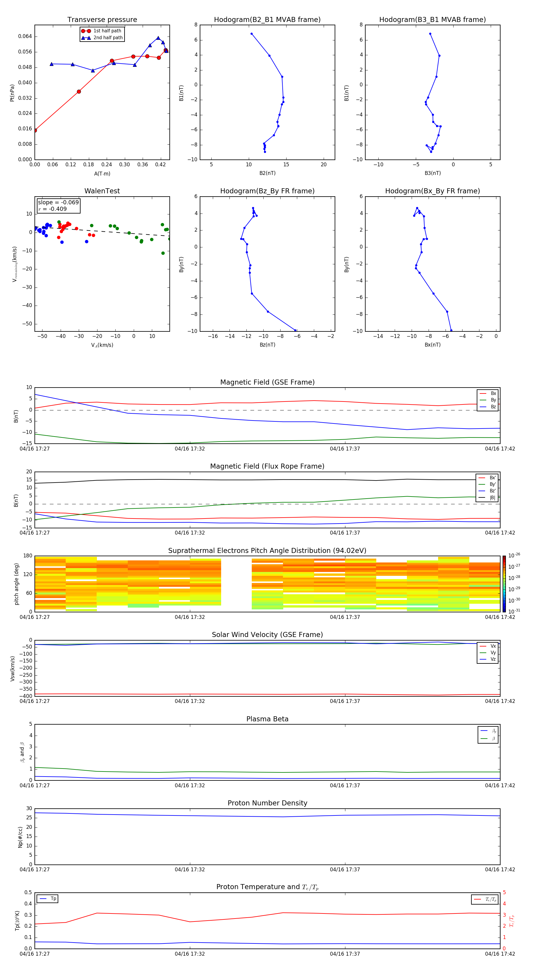Click the "0.064" tick on the transverse pressure axis
The image size is (535, 980).
pyautogui.click(x=25, y=37)
